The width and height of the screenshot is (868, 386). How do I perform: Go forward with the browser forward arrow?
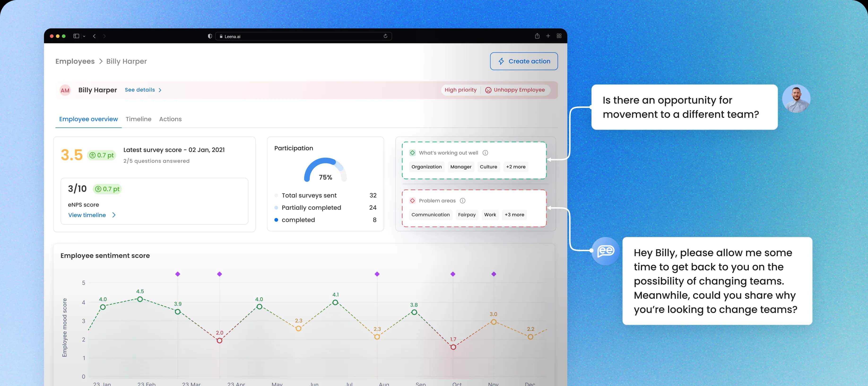click(x=104, y=36)
